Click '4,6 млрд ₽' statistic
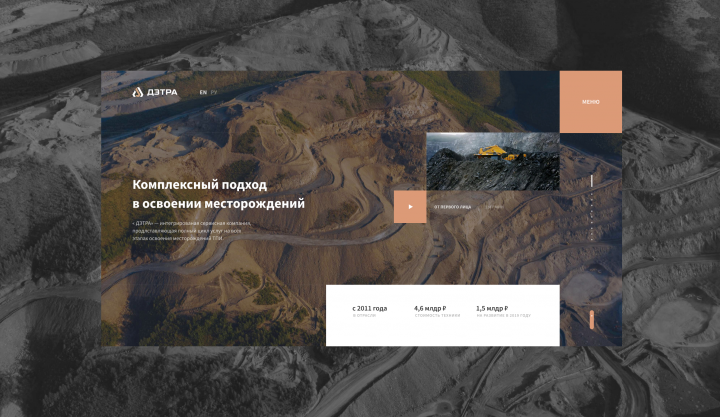720x417 pixels. pyautogui.click(x=430, y=309)
